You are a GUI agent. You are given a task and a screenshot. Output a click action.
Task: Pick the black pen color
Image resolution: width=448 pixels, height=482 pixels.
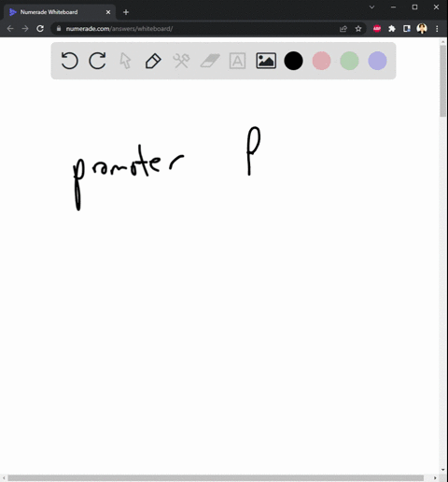click(293, 61)
